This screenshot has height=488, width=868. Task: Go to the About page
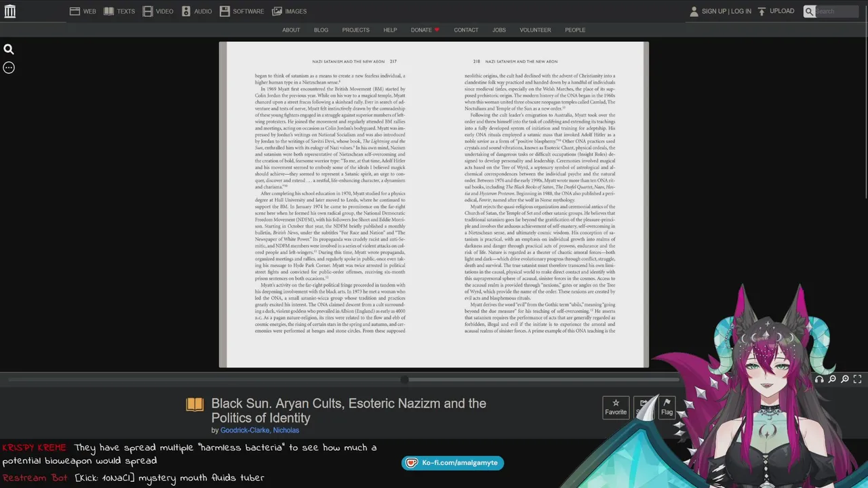291,30
